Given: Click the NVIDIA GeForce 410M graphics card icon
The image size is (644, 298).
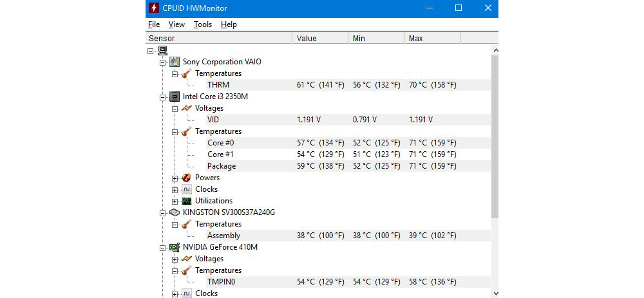Looking at the screenshot, I should [174, 247].
